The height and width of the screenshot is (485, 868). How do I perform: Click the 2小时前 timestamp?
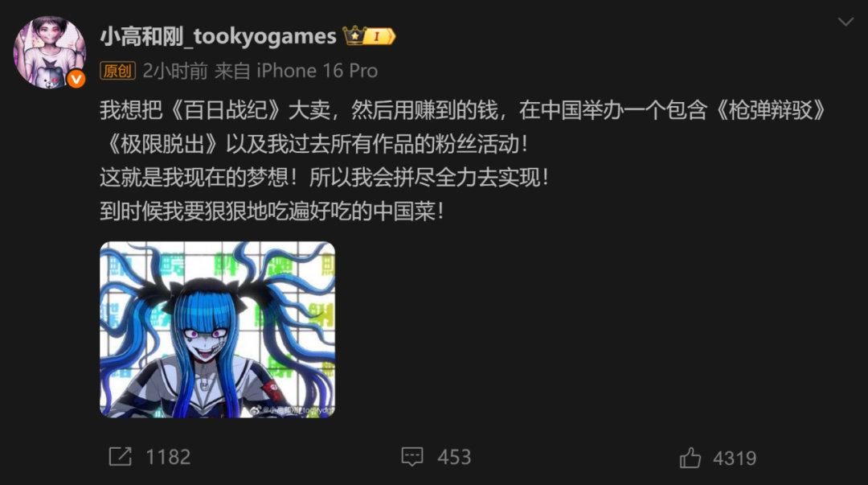coord(175,71)
